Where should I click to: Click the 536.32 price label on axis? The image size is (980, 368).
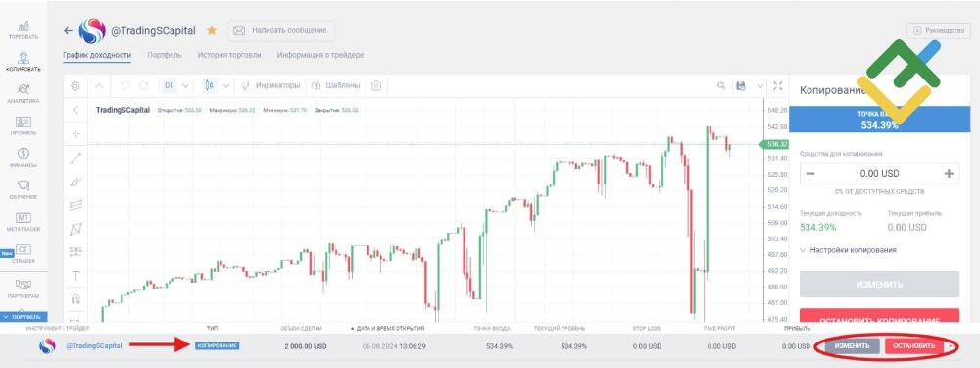pyautogui.click(x=774, y=144)
